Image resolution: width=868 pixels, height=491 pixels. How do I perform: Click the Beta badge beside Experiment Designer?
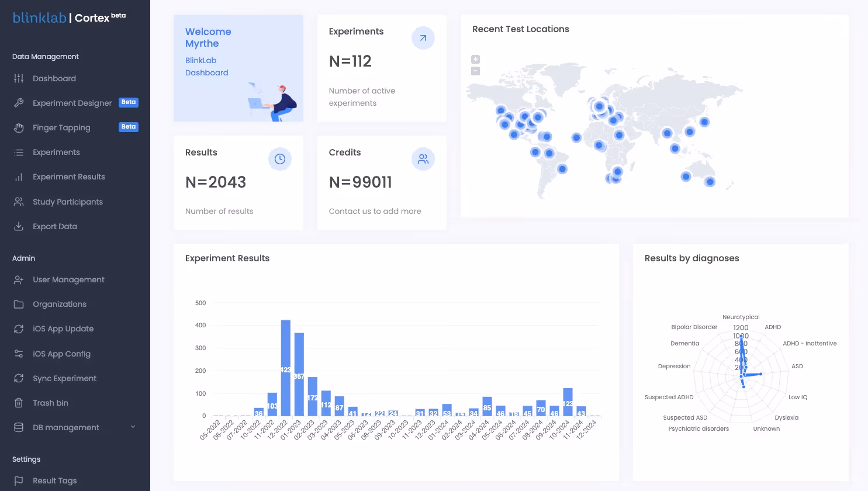(x=129, y=102)
